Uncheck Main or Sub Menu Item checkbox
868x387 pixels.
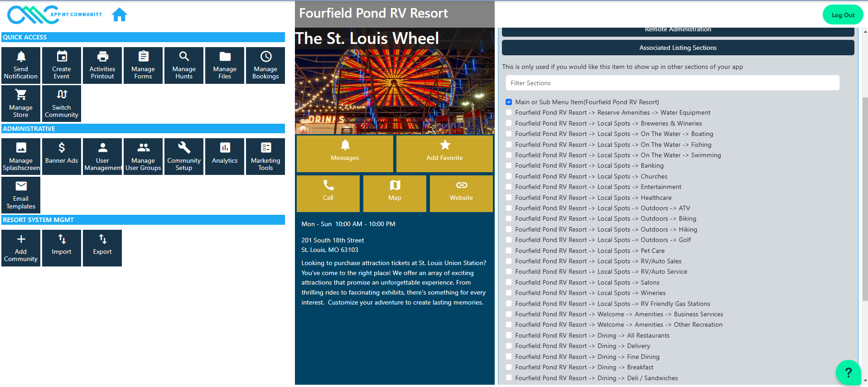(509, 102)
